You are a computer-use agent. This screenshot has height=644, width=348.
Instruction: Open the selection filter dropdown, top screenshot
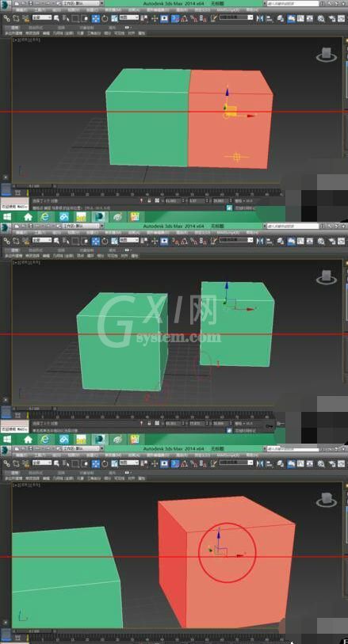[42, 17]
